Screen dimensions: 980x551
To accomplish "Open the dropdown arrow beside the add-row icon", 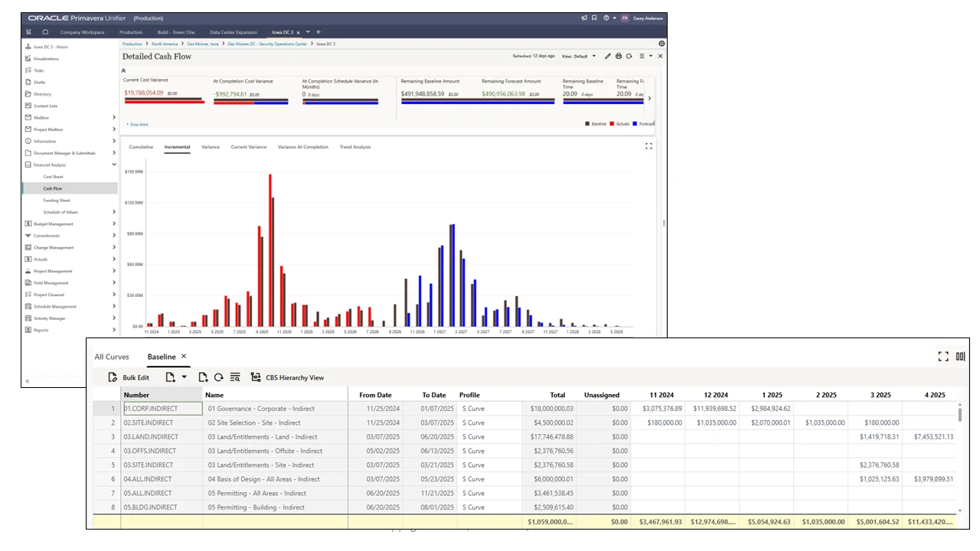I will tap(185, 377).
